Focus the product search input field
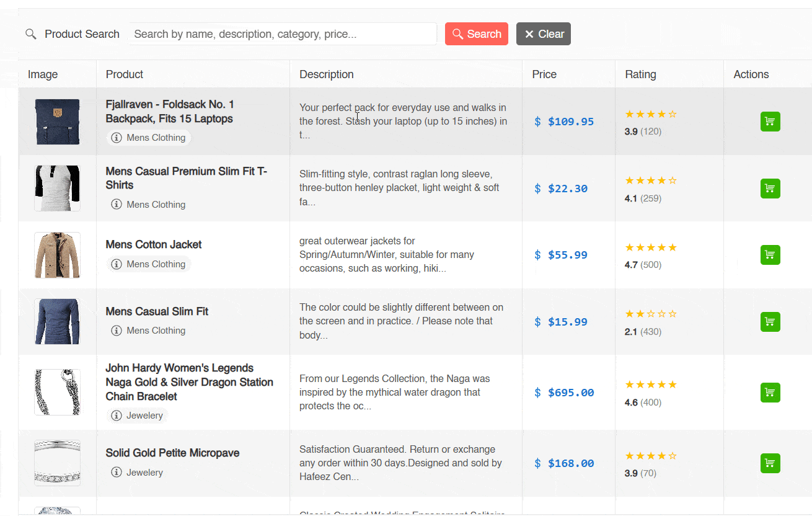The width and height of the screenshot is (812, 516). [283, 34]
